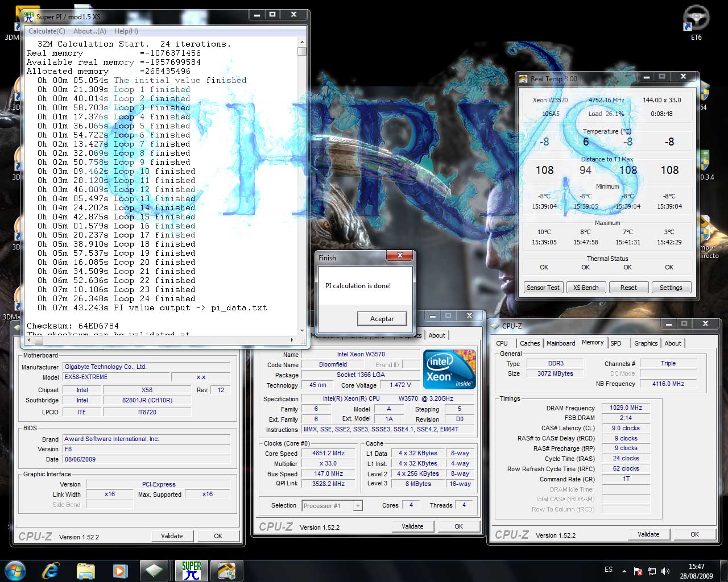
Task: Show hidden tray icons arrow
Action: [x=624, y=571]
